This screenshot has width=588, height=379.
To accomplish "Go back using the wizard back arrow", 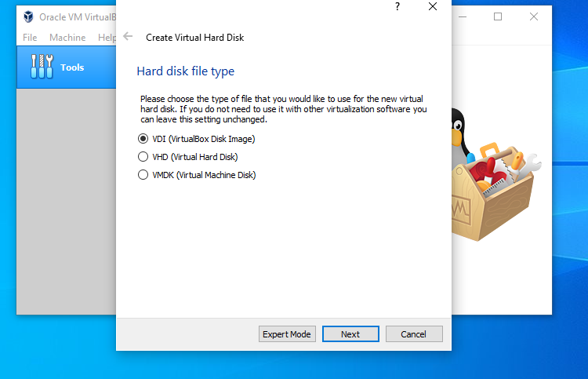I will (128, 36).
